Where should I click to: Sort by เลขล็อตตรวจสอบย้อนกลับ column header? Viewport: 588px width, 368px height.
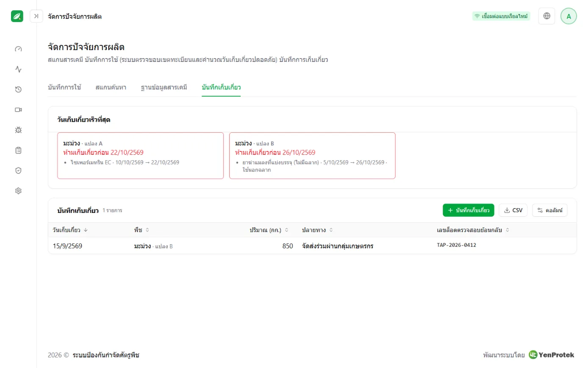(473, 230)
